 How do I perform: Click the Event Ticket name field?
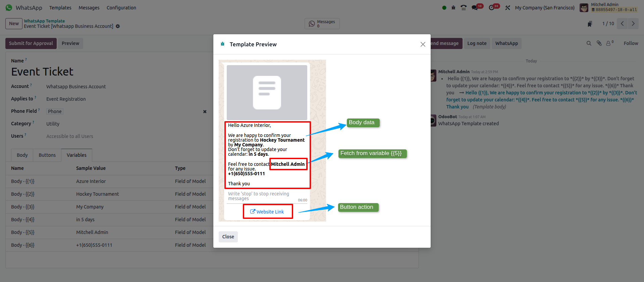pos(42,72)
